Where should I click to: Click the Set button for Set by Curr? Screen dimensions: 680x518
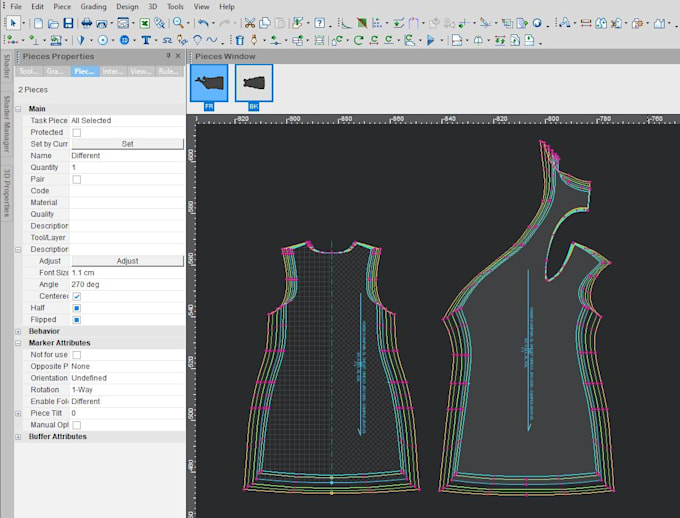click(x=128, y=144)
